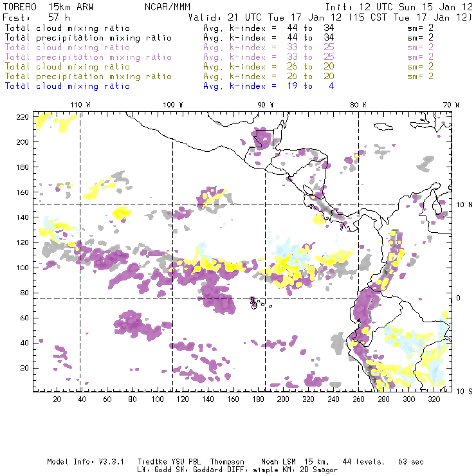This screenshot has width=476, height=476.
Task: Click the Galapagos Islands outline on map
Action: coord(254,304)
